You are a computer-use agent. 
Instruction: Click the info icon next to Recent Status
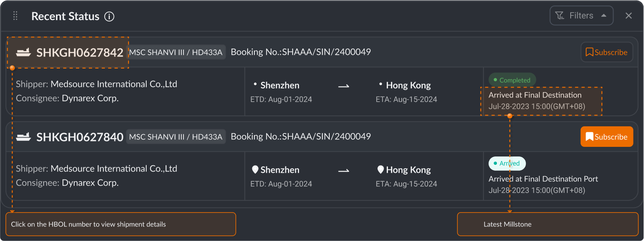109,16
